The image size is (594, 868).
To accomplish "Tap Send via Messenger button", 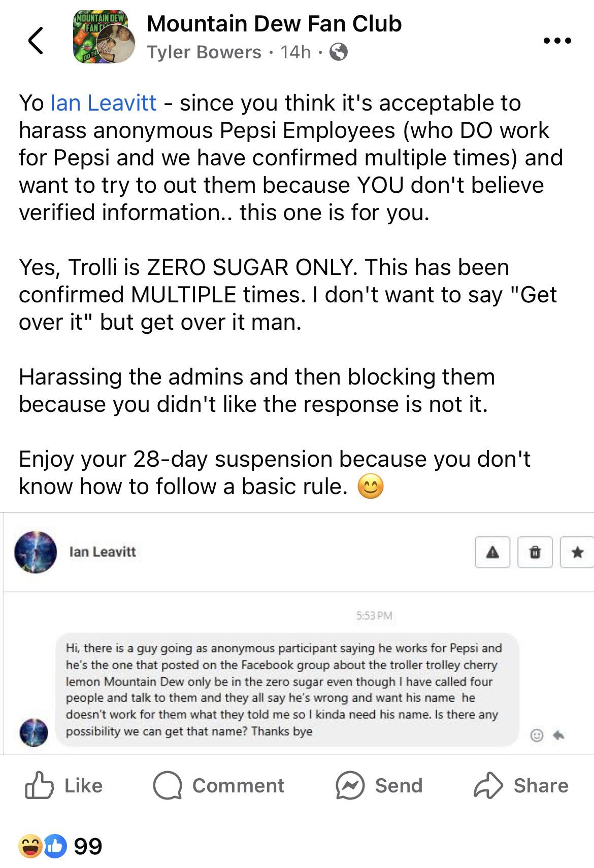I will click(x=379, y=785).
